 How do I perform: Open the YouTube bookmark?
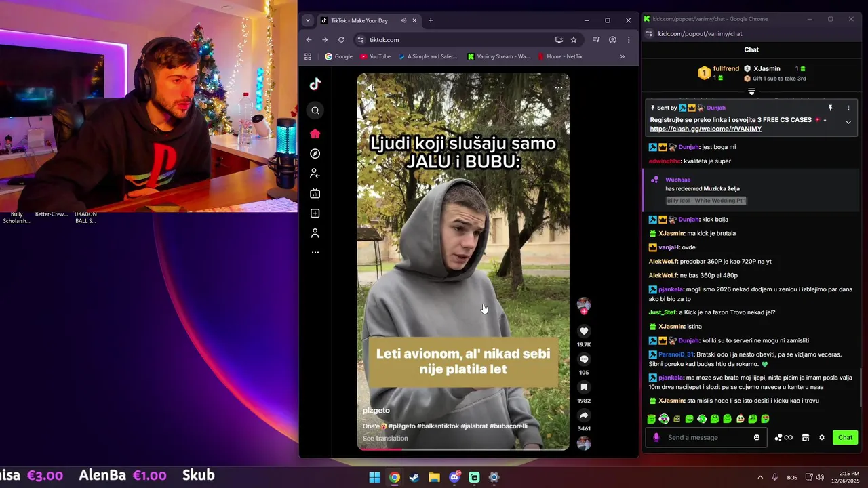pos(375,56)
